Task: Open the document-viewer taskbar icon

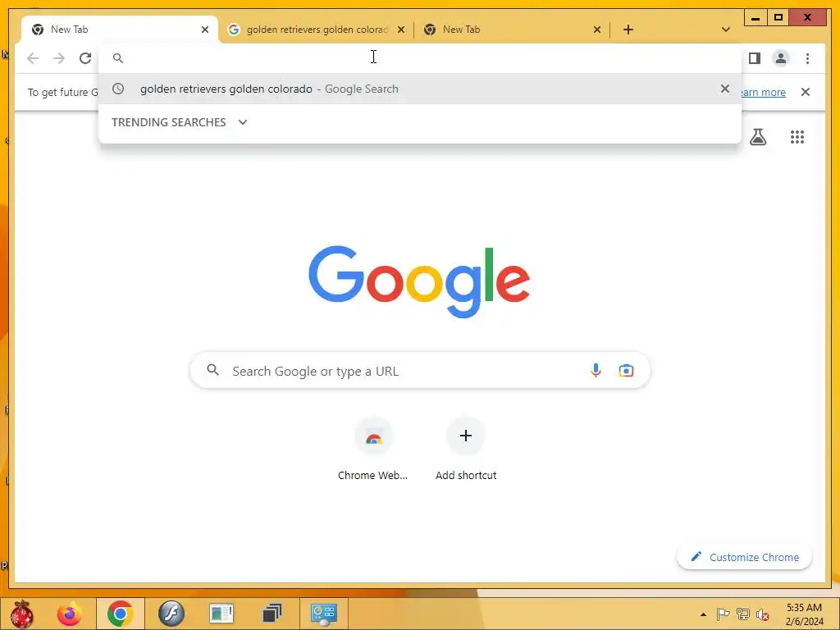Action: point(221,614)
